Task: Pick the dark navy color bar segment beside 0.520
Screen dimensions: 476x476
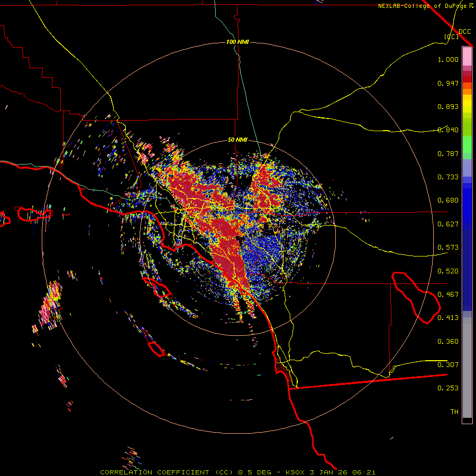Action: point(467,270)
